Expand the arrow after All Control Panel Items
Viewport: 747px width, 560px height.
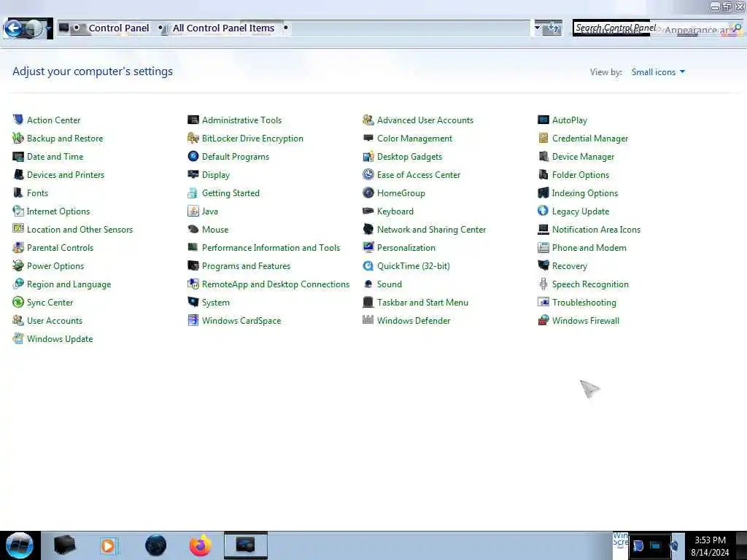coord(285,28)
